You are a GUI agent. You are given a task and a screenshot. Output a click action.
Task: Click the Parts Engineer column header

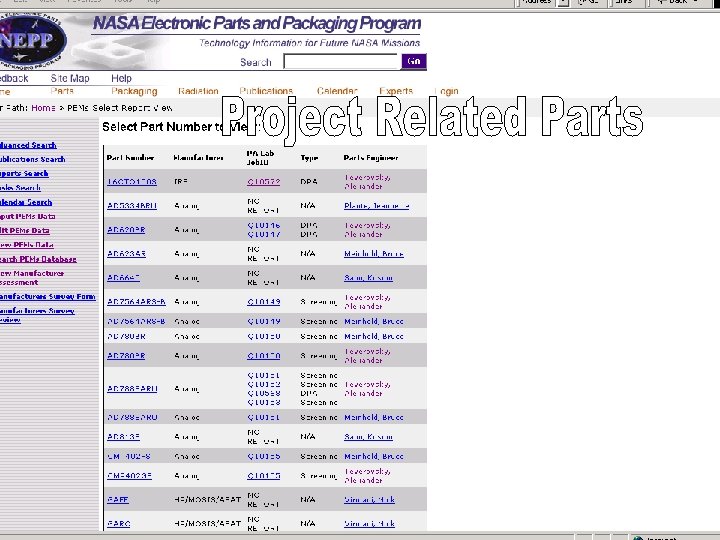coord(371,158)
